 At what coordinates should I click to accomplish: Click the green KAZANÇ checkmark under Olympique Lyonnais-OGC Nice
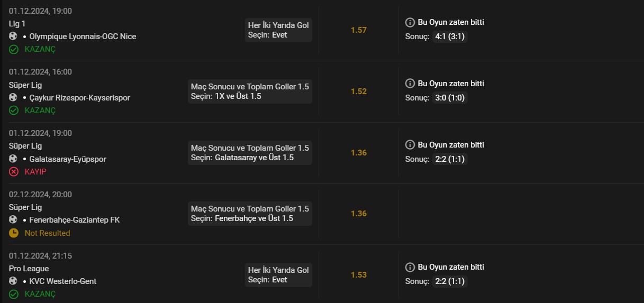tap(14, 49)
